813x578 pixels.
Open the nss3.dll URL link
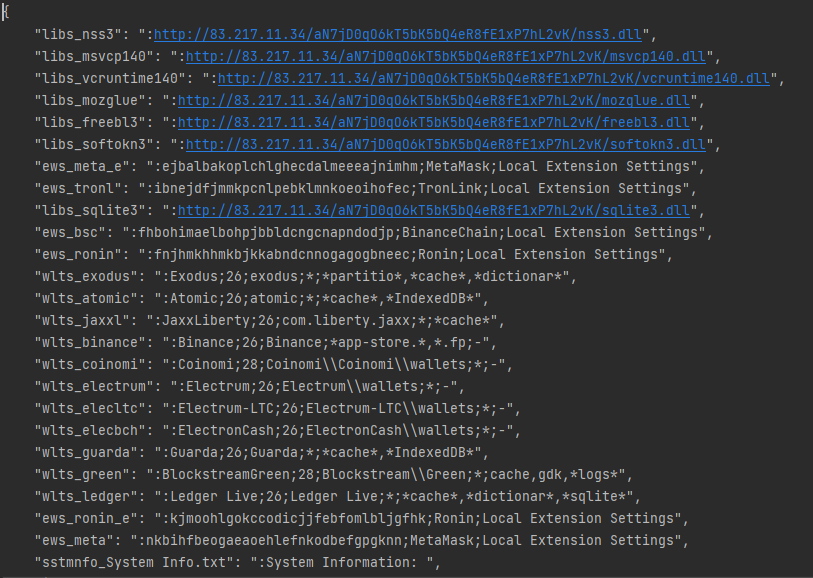tap(398, 35)
